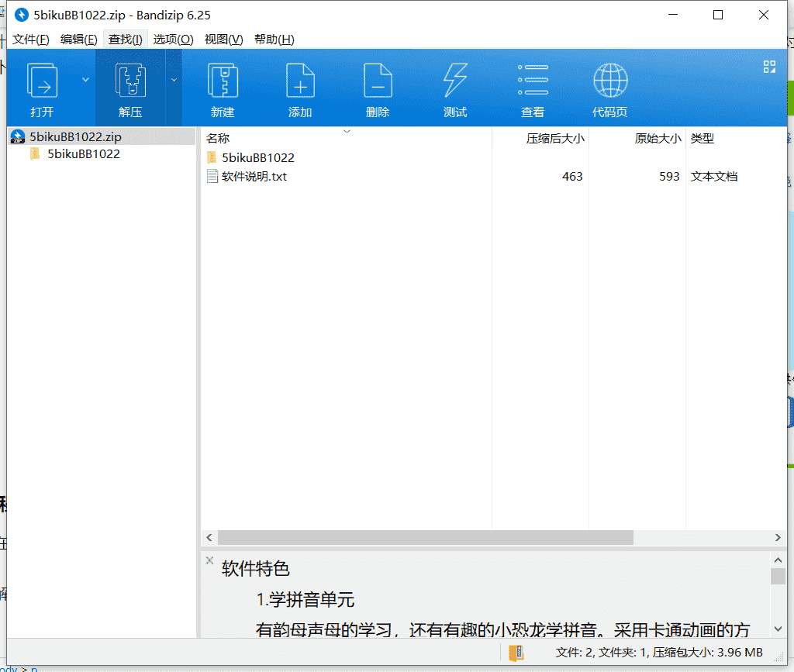Open the 文件(F) menu
Screen dimensions: 794x672
30,40
